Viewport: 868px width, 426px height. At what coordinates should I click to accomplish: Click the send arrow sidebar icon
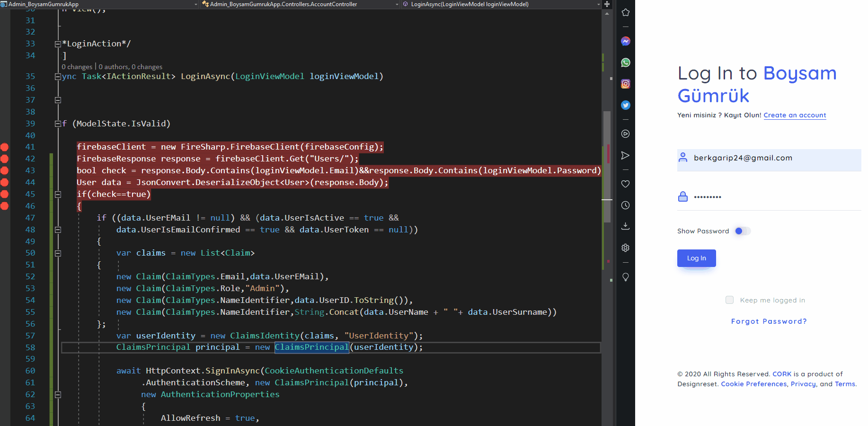tap(625, 155)
